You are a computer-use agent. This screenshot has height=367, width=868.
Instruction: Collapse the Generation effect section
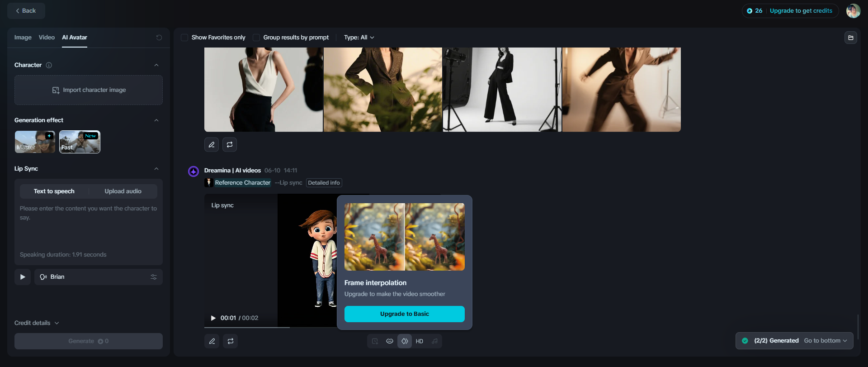coord(156,120)
